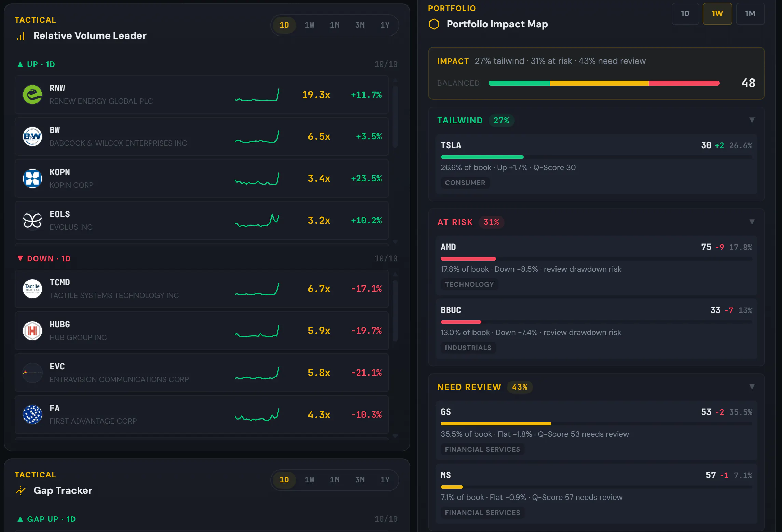782x532 pixels.
Task: Click TSLA green book-weight bar
Action: 482,157
